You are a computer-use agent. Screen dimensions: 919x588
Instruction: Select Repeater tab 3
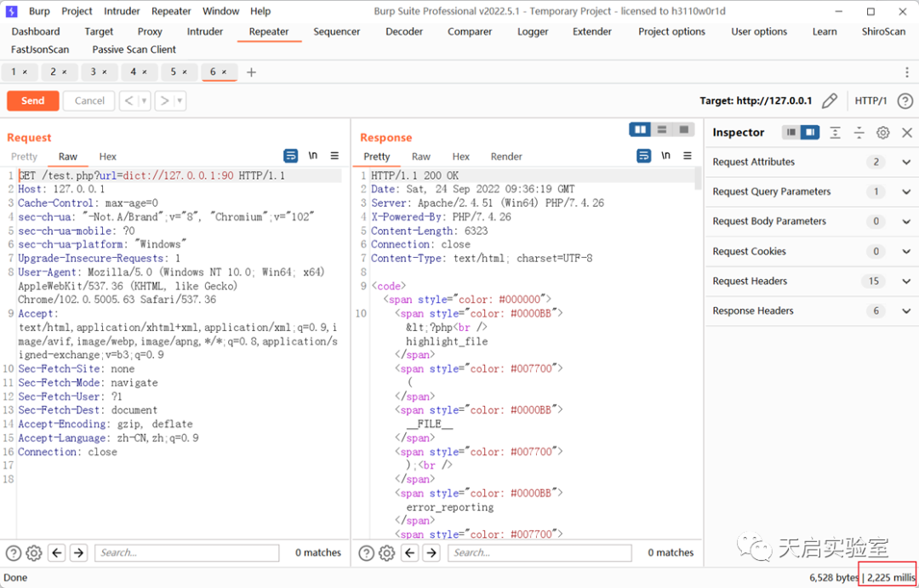tap(98, 72)
